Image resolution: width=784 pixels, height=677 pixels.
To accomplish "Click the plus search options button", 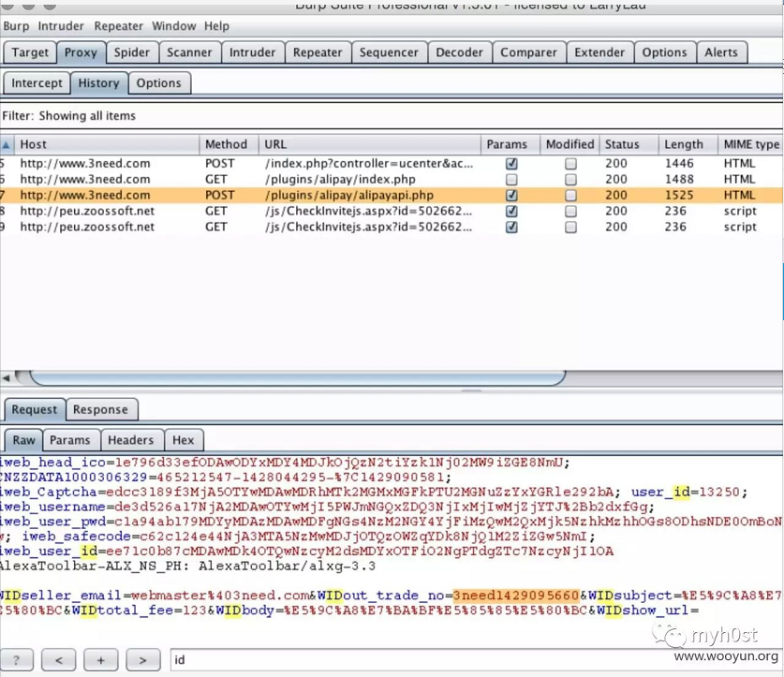I will [100, 660].
